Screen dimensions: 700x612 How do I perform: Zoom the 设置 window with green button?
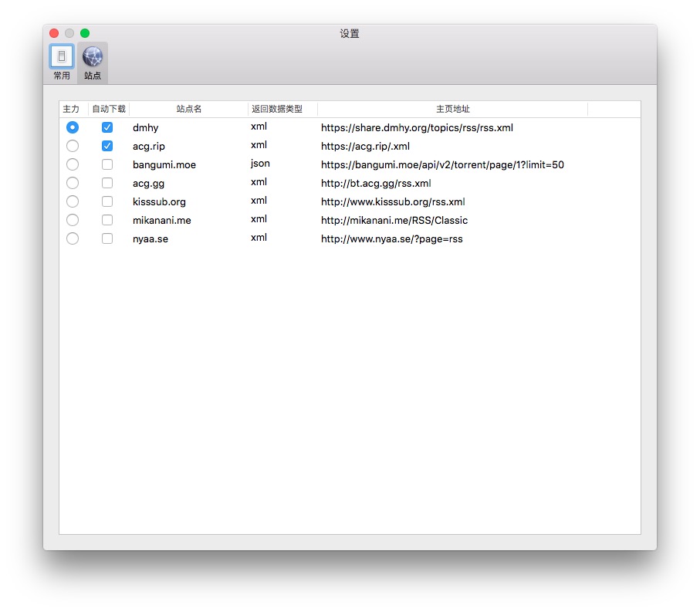tap(85, 33)
